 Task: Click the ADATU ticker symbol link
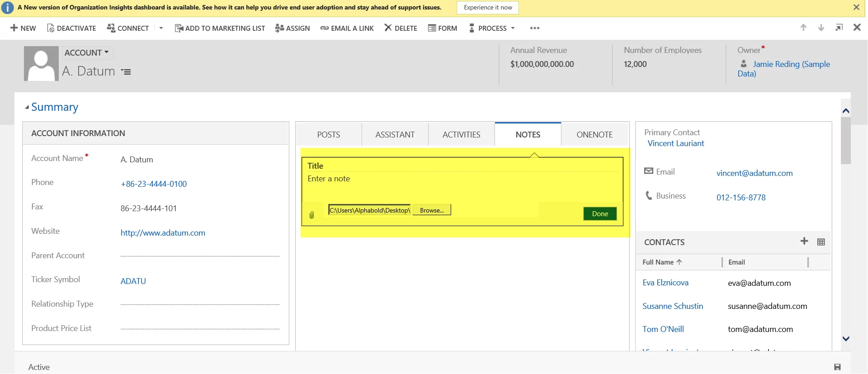tap(133, 281)
